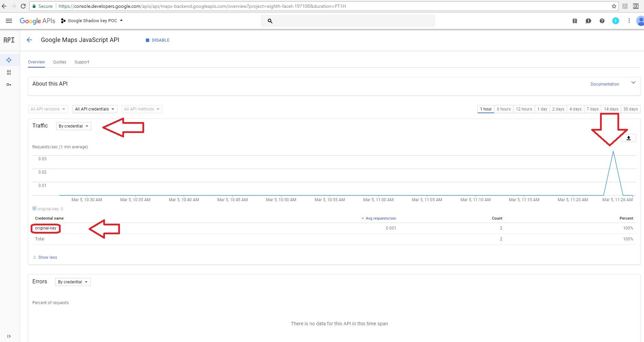The width and height of the screenshot is (644, 342).
Task: Select the 6 hours time range
Action: (504, 109)
